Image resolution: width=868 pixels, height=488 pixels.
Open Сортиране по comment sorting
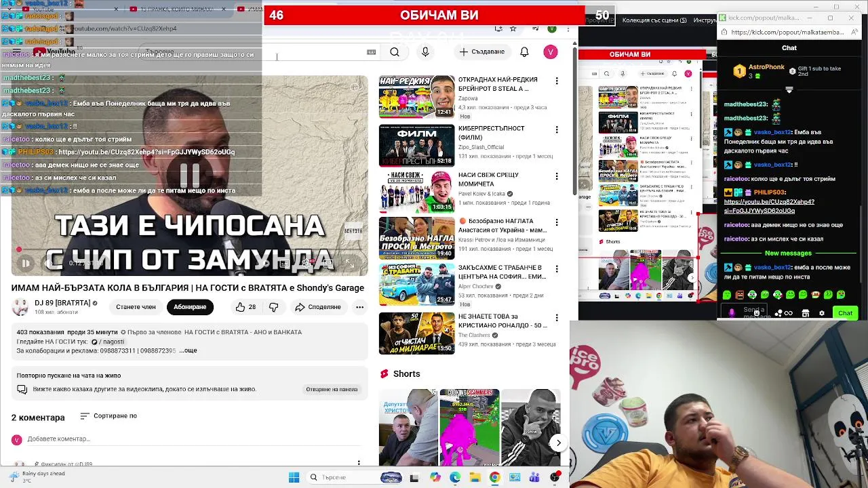click(108, 416)
